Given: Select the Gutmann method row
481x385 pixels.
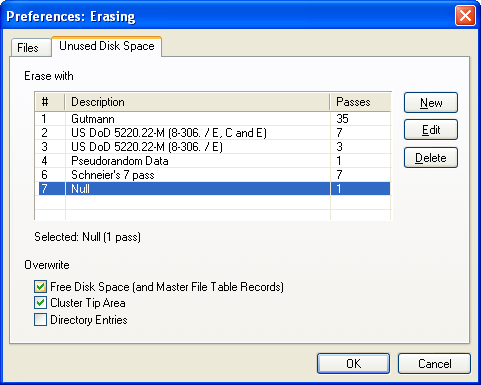Looking at the screenshot, I should click(x=212, y=119).
